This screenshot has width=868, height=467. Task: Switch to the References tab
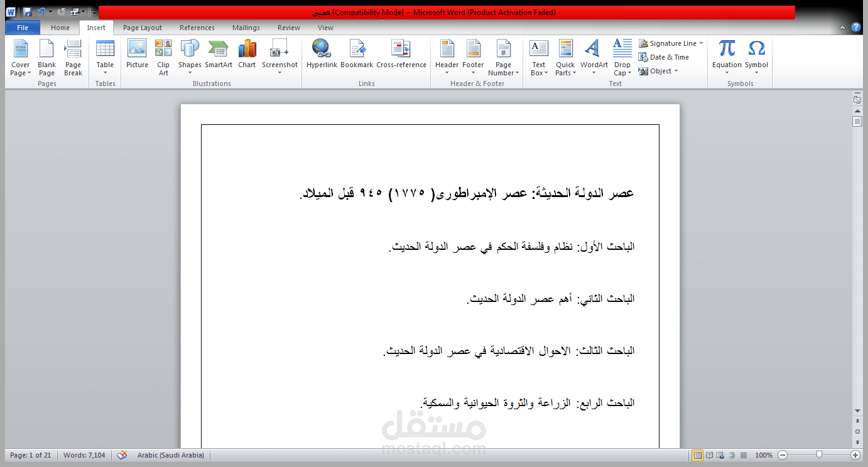tap(197, 28)
